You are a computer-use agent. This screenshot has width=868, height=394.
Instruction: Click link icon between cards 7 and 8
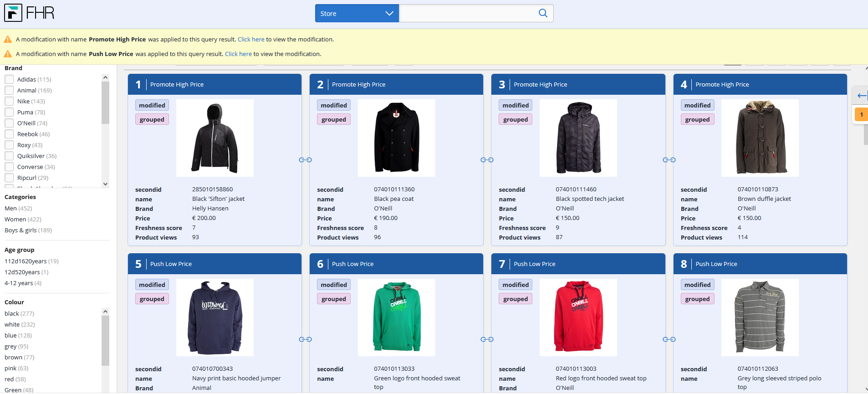tap(669, 339)
